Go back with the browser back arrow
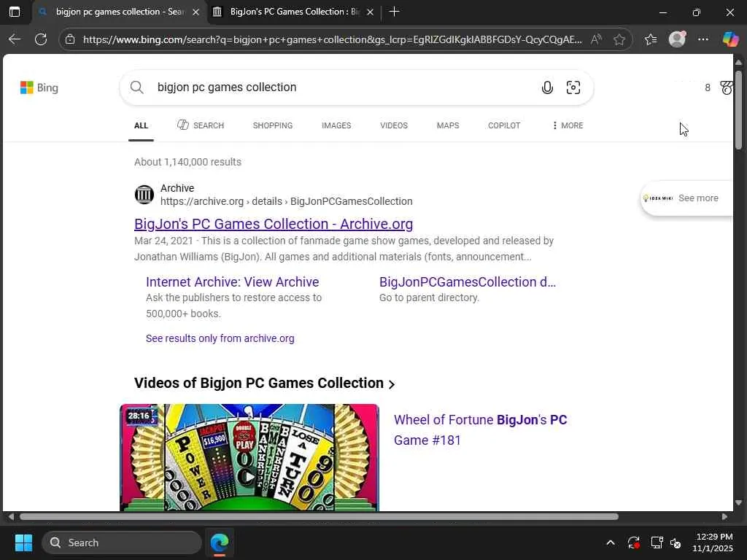Viewport: 747px width, 560px height. point(15,39)
